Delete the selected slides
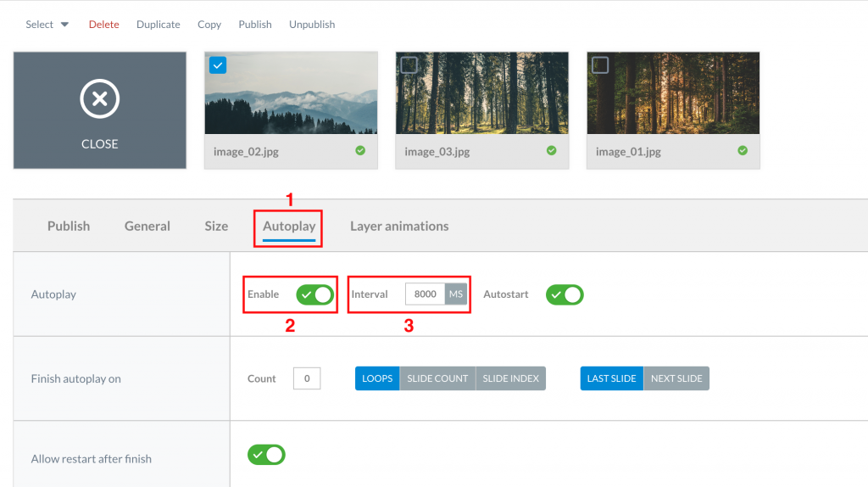 pos(104,25)
